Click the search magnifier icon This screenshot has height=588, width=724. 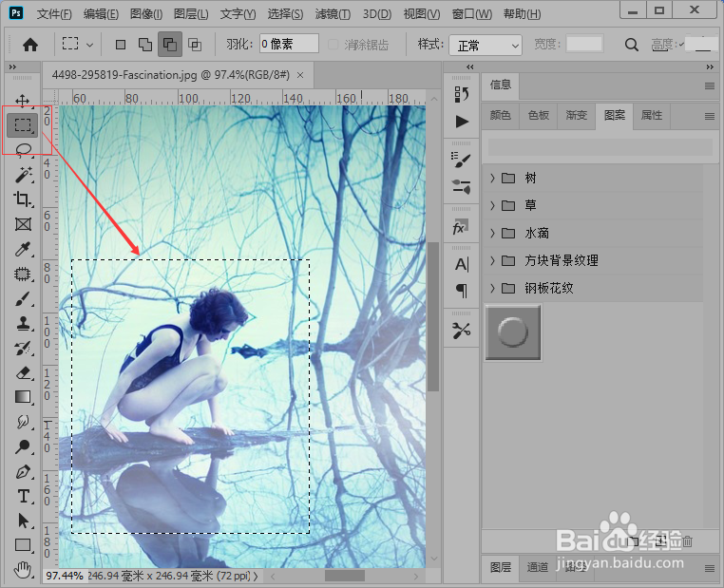click(631, 45)
